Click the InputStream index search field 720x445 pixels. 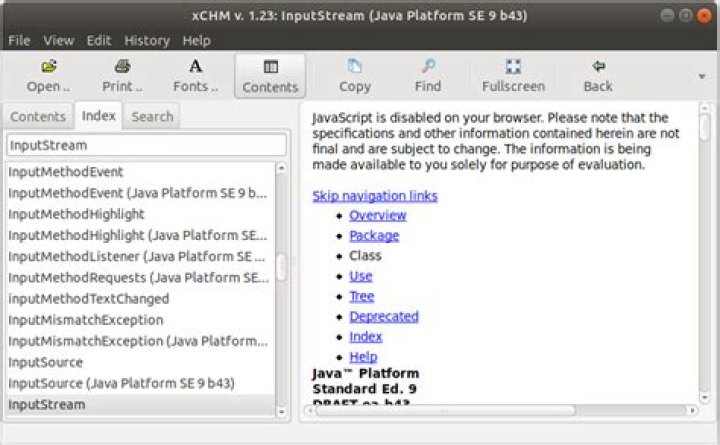tap(146, 145)
